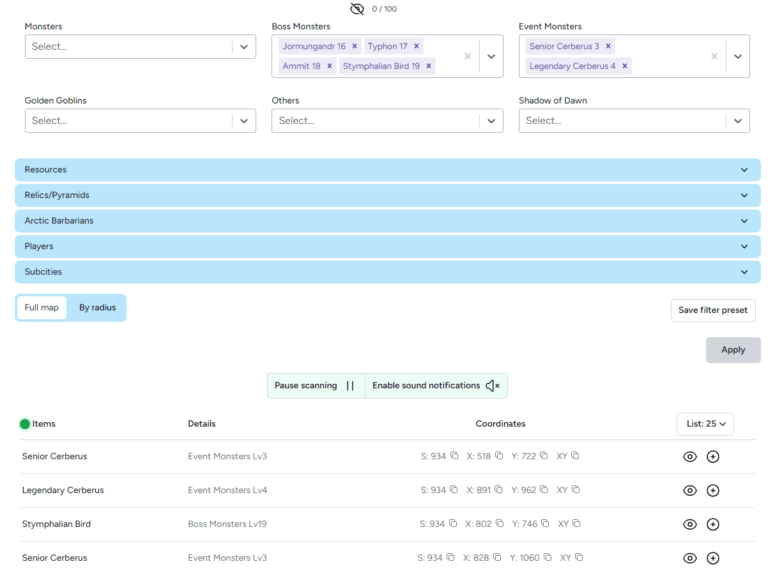Viewport: 768px width, 571px height.
Task: Enable sound notifications
Action: tap(436, 385)
